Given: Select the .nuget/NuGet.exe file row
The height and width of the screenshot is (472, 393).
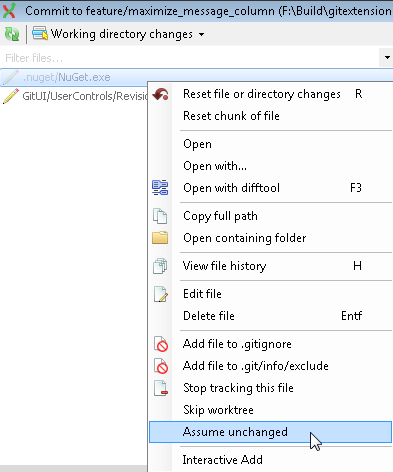Looking at the screenshot, I should point(197,77).
